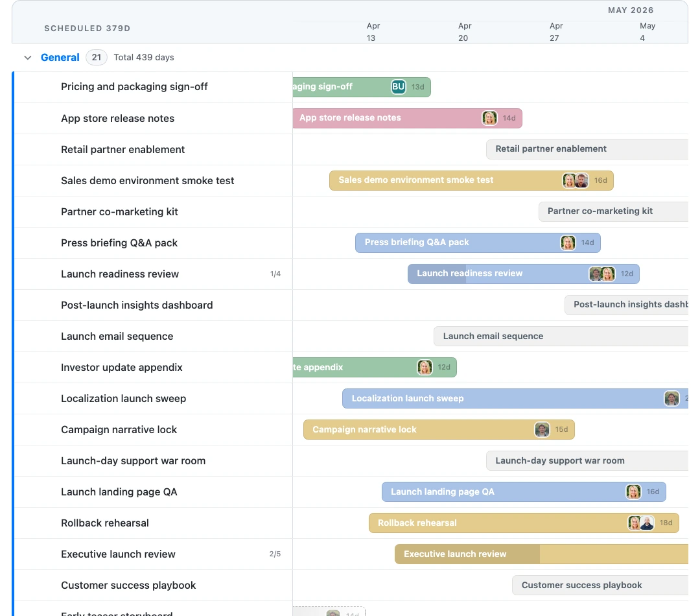Click the BU avatar on Pricing sign-off bar
This screenshot has width=700, height=616.
click(x=398, y=87)
